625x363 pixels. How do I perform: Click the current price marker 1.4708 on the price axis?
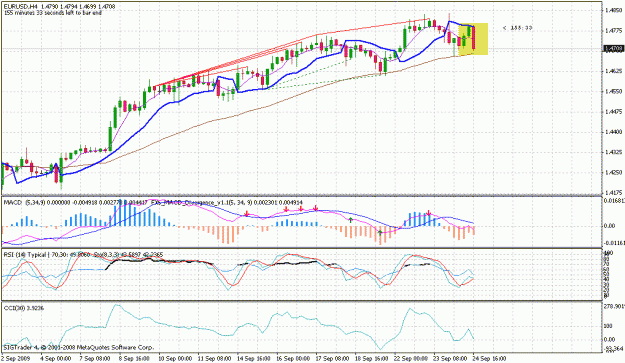click(613, 49)
